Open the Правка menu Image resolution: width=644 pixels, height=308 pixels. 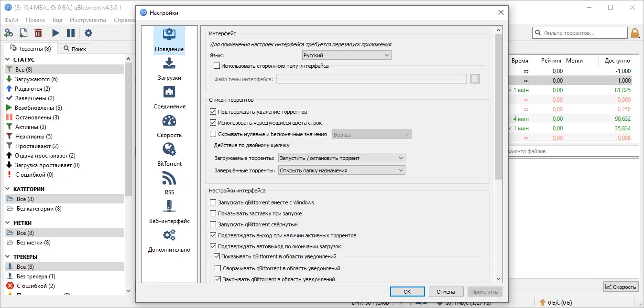pos(35,20)
